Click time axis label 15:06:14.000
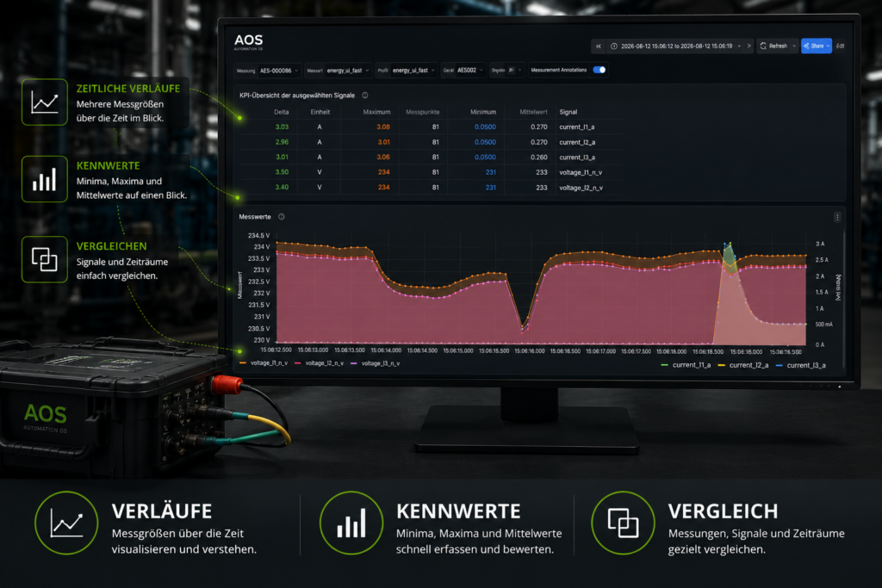Image resolution: width=882 pixels, height=588 pixels. point(386,350)
